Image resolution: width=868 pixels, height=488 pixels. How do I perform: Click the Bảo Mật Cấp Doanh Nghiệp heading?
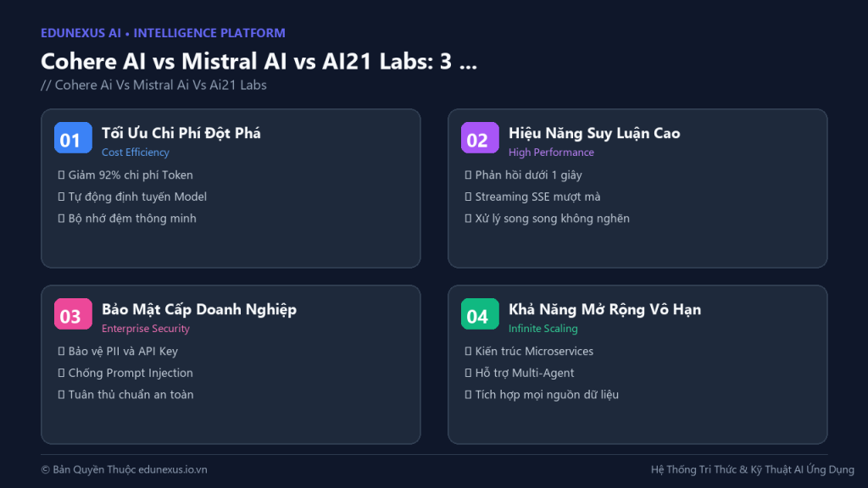(199, 309)
